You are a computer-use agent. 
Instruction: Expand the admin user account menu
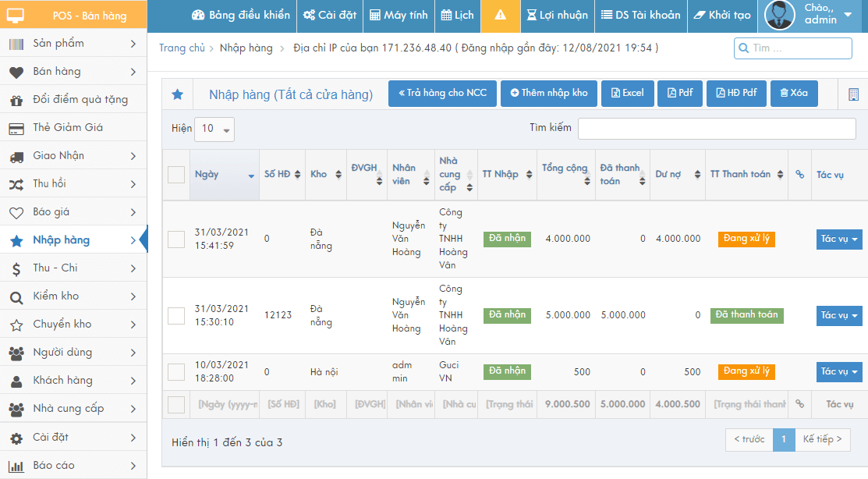click(x=811, y=16)
